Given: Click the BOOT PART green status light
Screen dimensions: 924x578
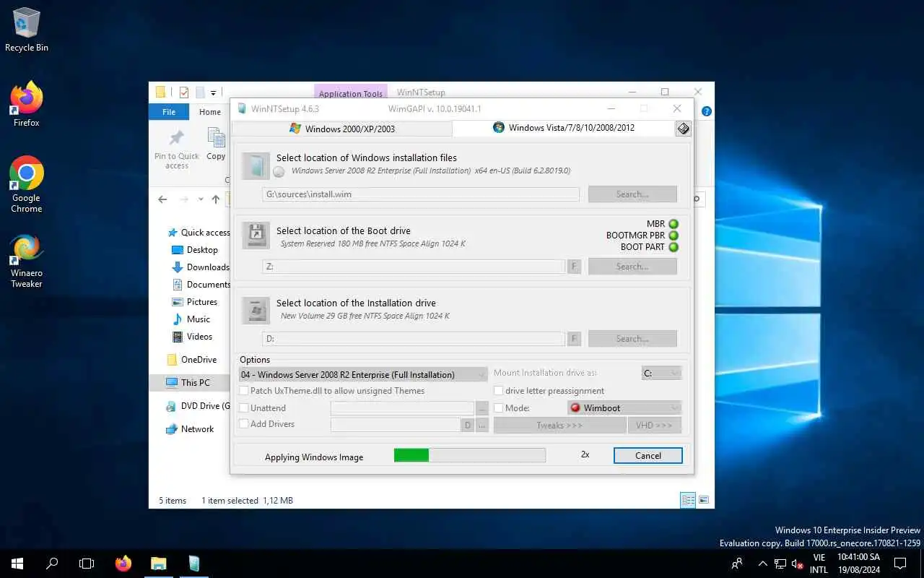Looking at the screenshot, I should pyautogui.click(x=674, y=247).
